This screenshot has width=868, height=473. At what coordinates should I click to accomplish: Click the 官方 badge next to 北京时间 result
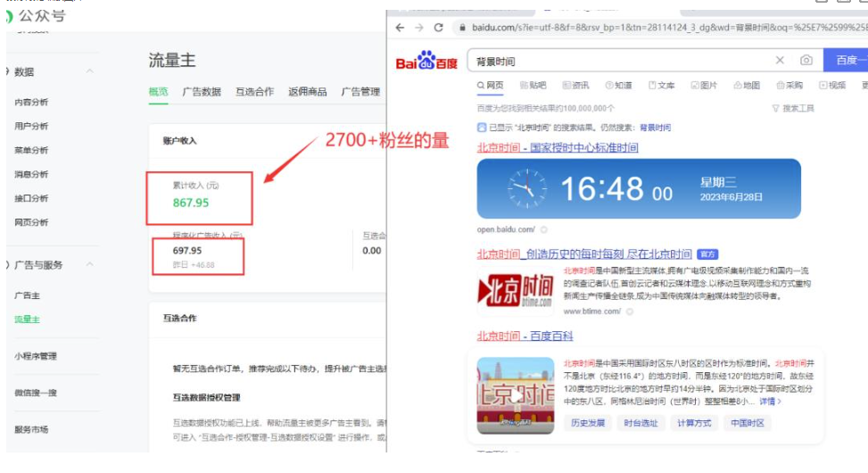pyautogui.click(x=707, y=254)
